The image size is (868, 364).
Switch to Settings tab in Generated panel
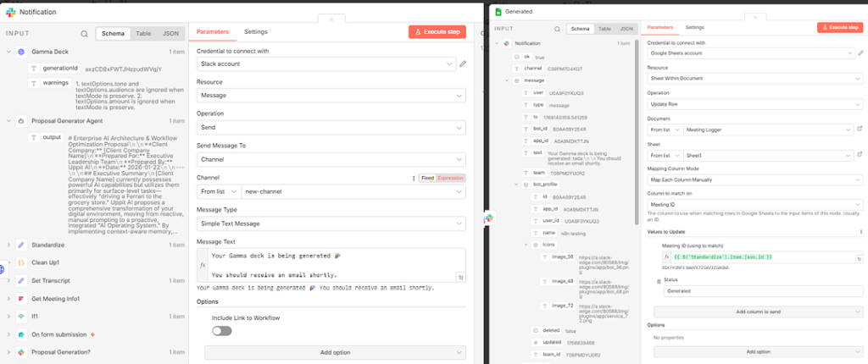pos(695,27)
